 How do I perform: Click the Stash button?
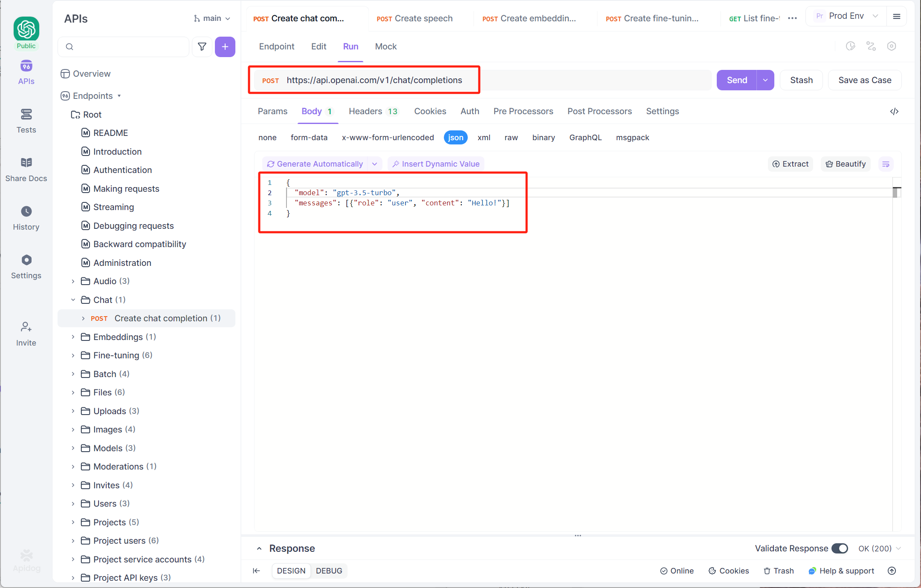click(x=801, y=80)
